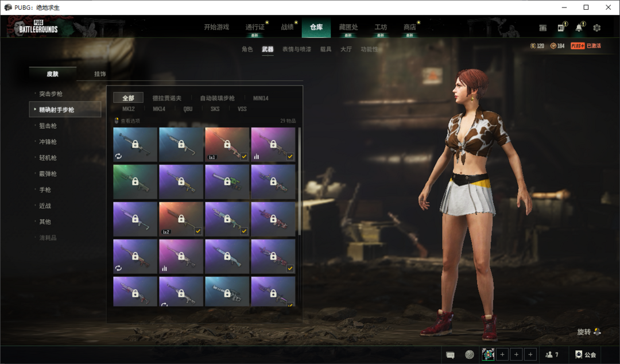Open the 狙击枪 category
This screenshot has height=364, width=620.
(x=48, y=126)
